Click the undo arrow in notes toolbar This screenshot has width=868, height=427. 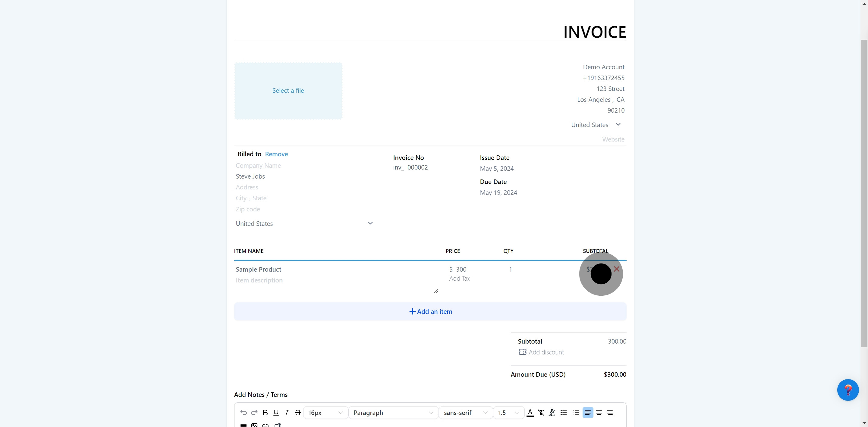click(x=243, y=413)
